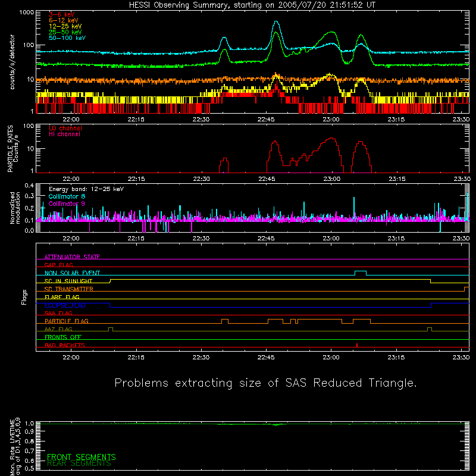The width and height of the screenshot is (476, 476).
Task: Click the 23:15 tick label under the flags plot
Action: point(396,358)
